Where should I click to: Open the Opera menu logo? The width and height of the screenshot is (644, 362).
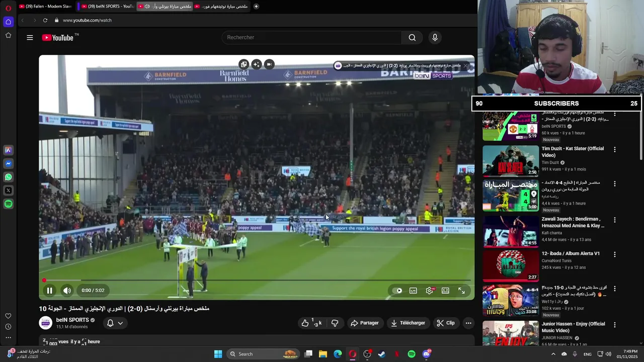point(8,8)
